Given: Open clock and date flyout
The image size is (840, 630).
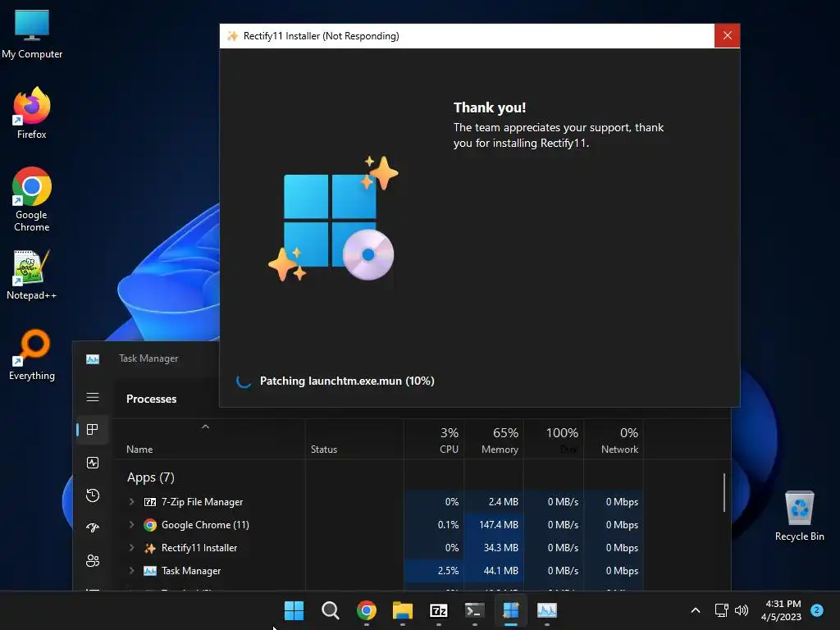Looking at the screenshot, I should point(781,610).
